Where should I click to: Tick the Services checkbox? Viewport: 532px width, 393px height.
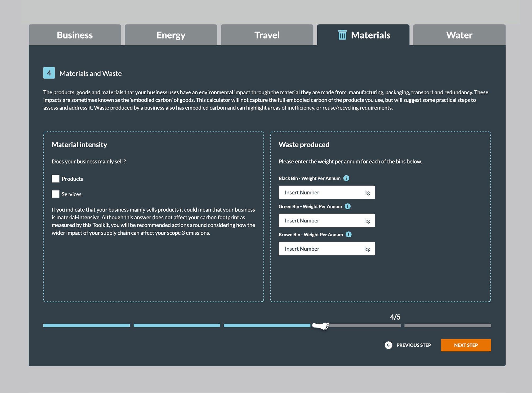(x=55, y=194)
